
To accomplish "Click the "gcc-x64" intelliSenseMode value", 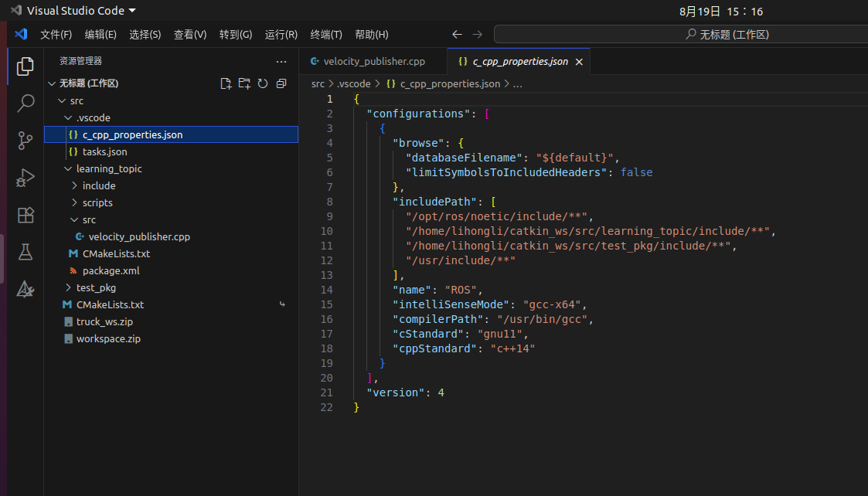I will [x=552, y=304].
